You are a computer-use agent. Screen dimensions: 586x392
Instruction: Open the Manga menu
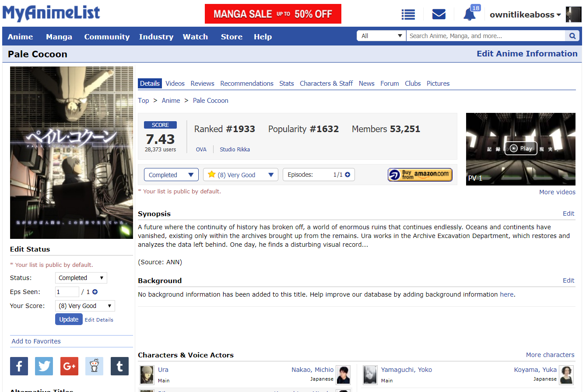tap(59, 37)
